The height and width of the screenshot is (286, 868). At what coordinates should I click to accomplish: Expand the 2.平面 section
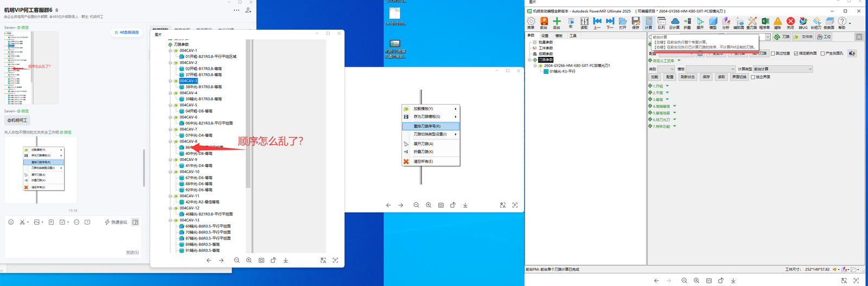pyautogui.click(x=667, y=93)
